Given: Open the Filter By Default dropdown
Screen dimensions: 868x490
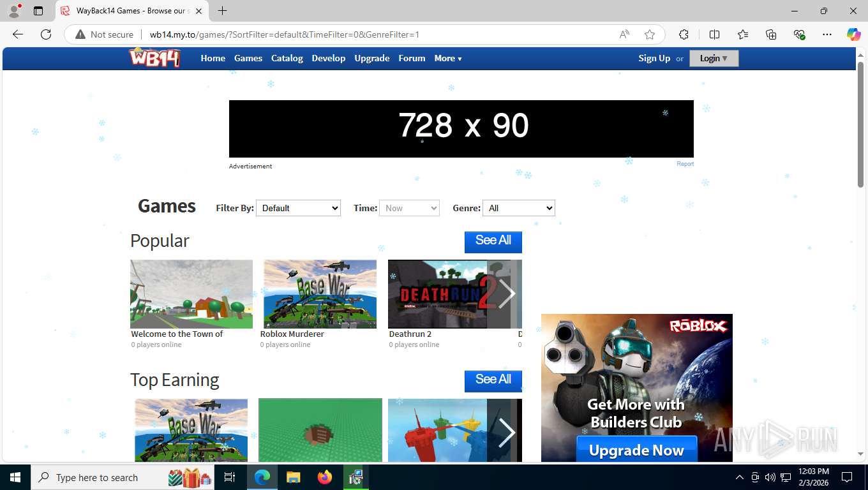Looking at the screenshot, I should (x=298, y=208).
